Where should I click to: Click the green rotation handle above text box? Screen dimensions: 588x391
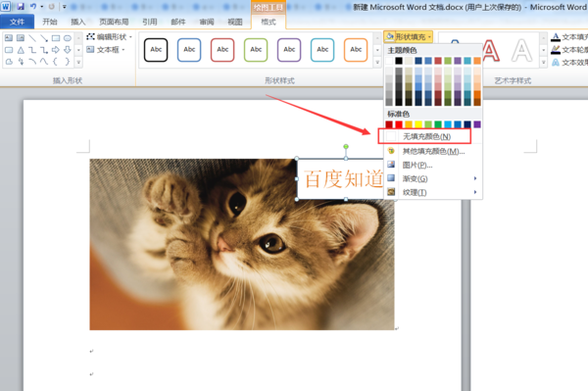(x=346, y=147)
